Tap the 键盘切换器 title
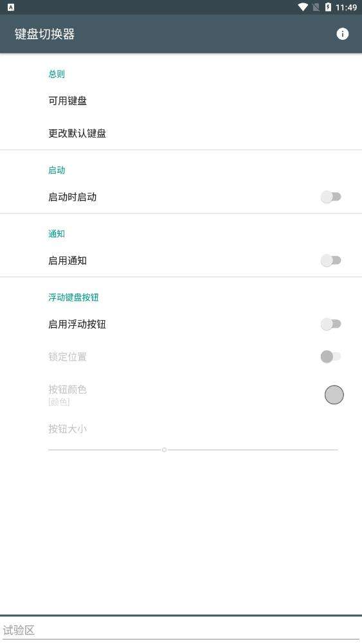The height and width of the screenshot is (644, 362). (44, 34)
